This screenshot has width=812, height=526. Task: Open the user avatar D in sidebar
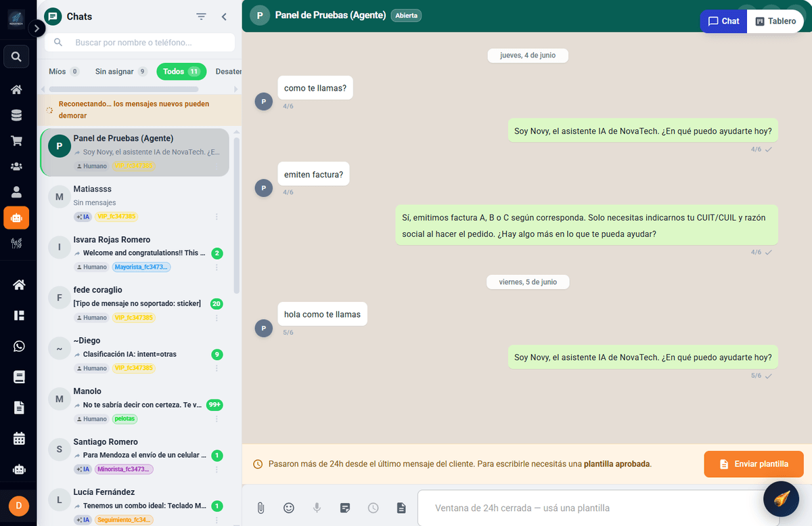point(18,506)
